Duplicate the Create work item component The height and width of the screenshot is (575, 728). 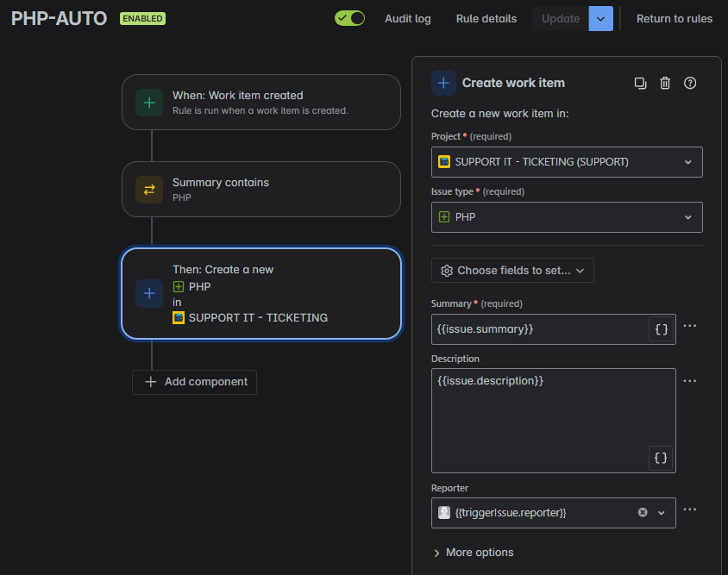pyautogui.click(x=640, y=83)
